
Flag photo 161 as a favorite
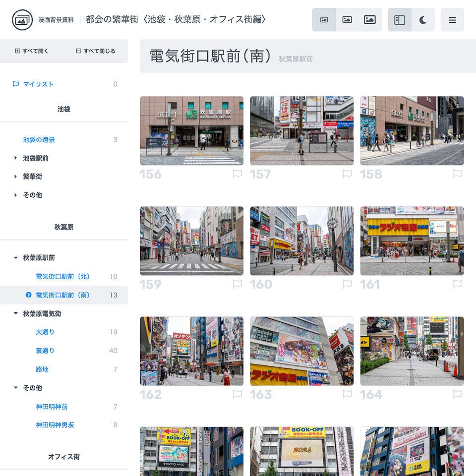458,284
